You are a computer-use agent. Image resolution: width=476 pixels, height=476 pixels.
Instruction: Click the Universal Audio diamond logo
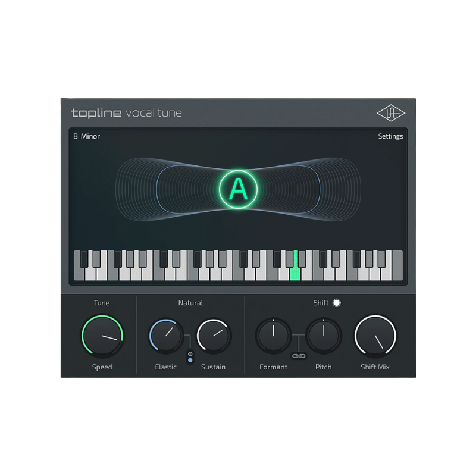point(391,113)
